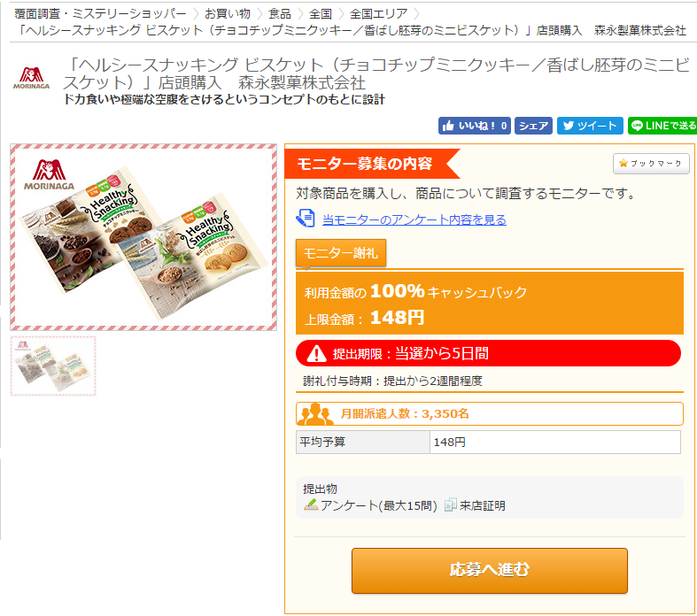
Task: Tweet this page via ツイート button
Action: (x=590, y=126)
